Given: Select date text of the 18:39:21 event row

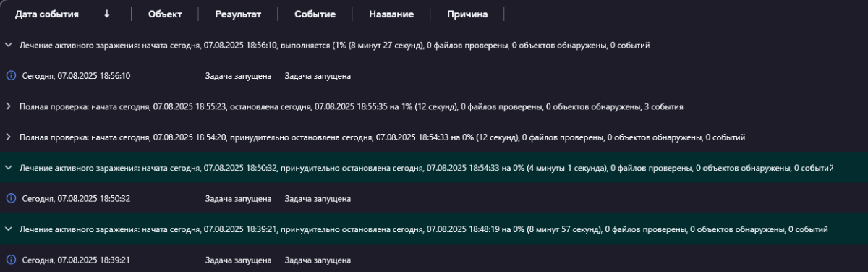Looking at the screenshot, I should pyautogui.click(x=77, y=260).
